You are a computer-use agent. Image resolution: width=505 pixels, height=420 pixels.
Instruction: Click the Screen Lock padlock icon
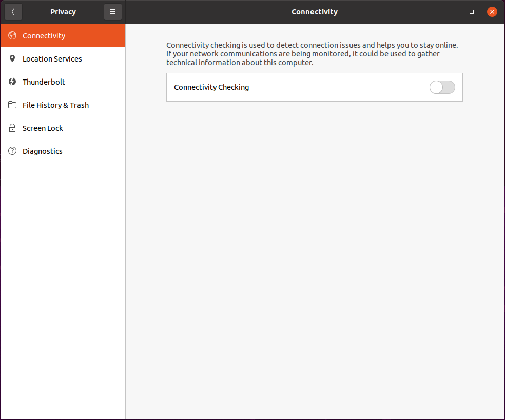12,128
